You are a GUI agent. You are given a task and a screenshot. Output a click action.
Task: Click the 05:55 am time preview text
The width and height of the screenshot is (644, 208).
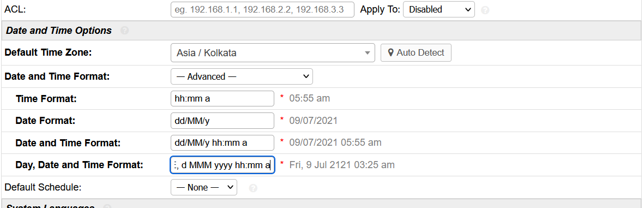(309, 98)
